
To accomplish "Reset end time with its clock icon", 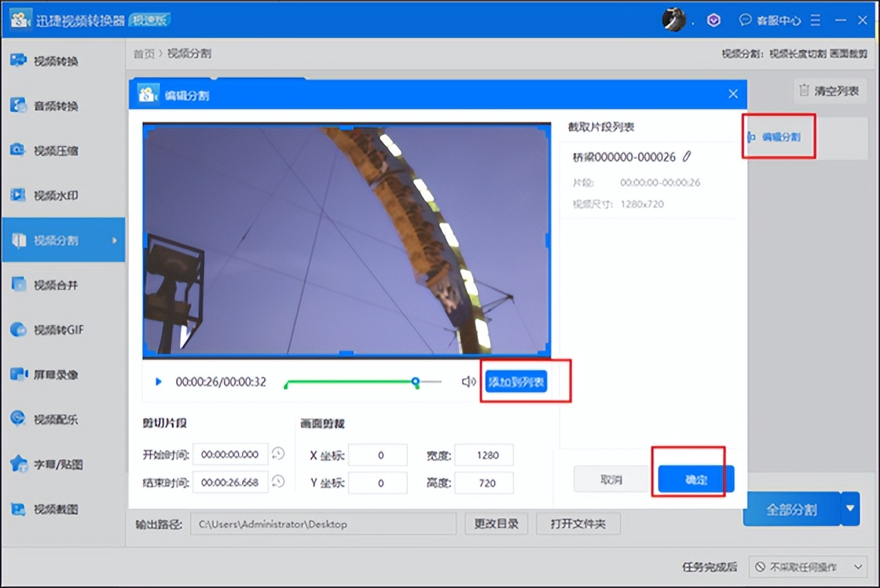I will [278, 482].
